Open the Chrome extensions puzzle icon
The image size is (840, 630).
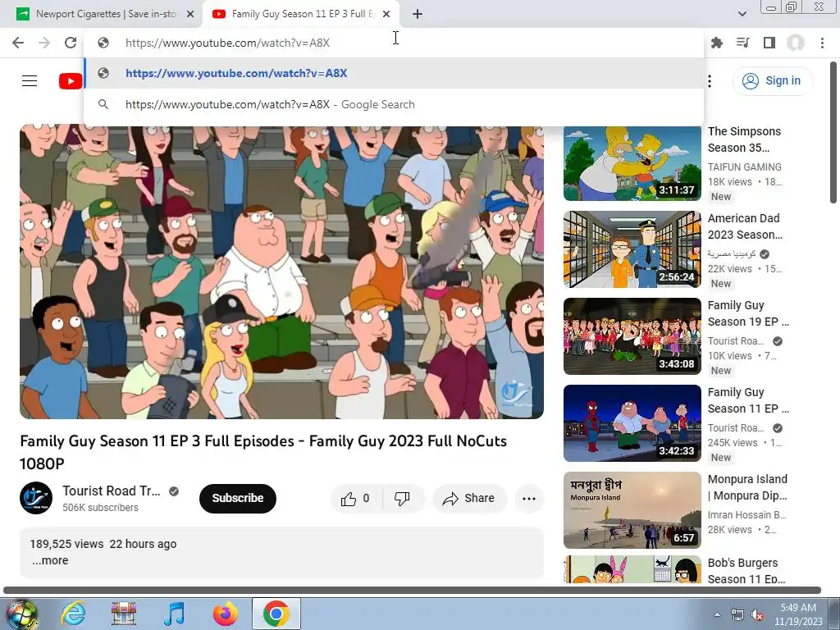coord(717,43)
